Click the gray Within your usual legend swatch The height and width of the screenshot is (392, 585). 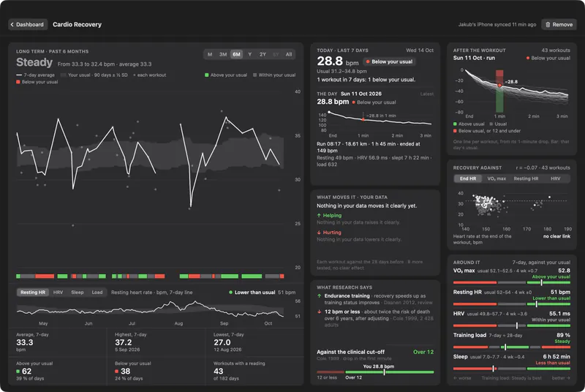254,75
